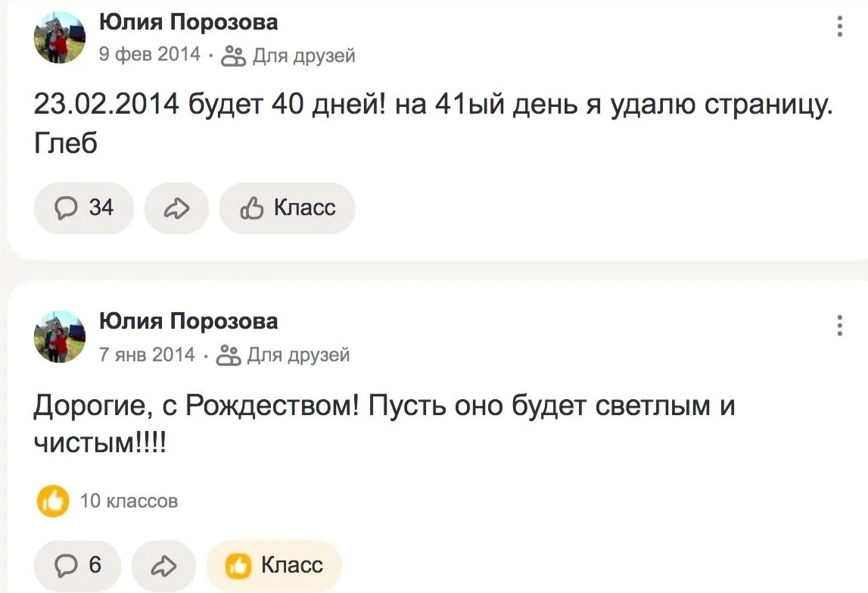This screenshot has height=593, width=868.
Task: Open avatar of the first post author
Action: tap(60, 37)
